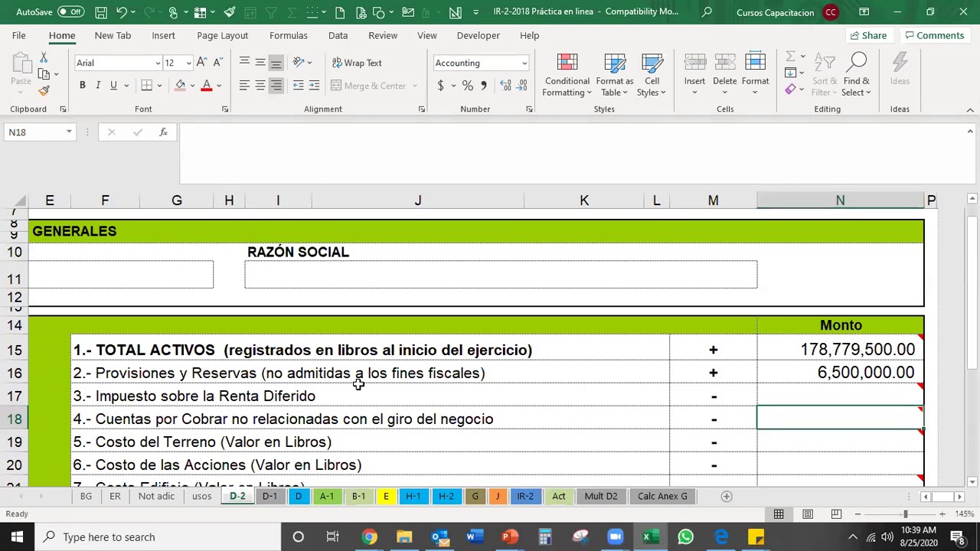Toggle Italic formatting
The height and width of the screenshot is (551, 980).
tap(98, 86)
